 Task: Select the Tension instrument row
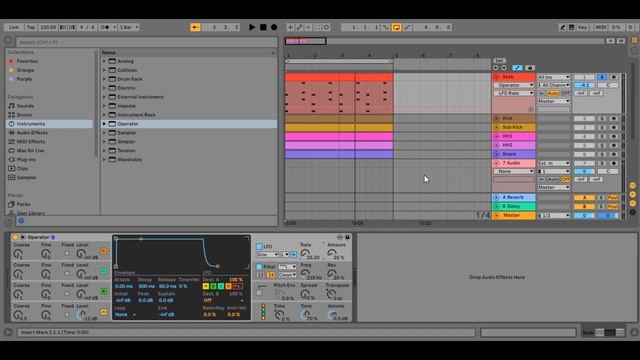tap(189, 151)
